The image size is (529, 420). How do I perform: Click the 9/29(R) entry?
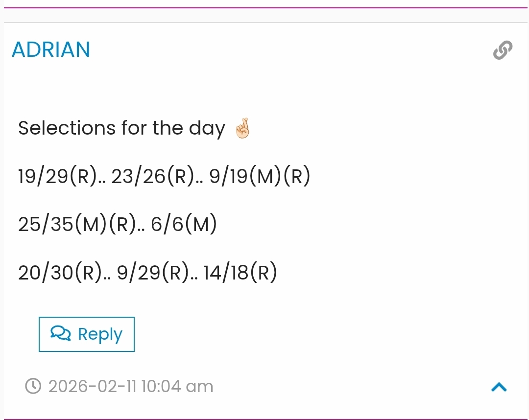[x=154, y=272]
